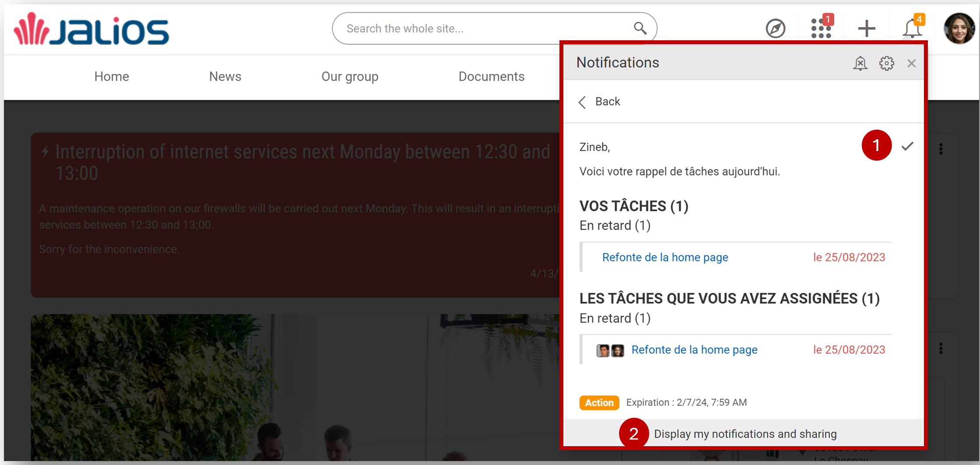Open the News menu
The width and height of the screenshot is (980, 465).
[x=225, y=77]
